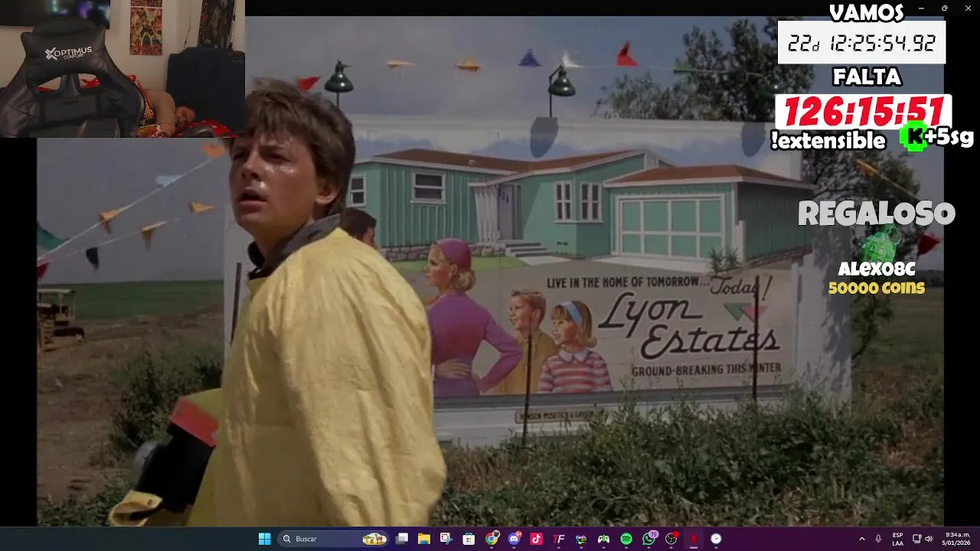
Task: Open the Windows Start menu
Action: tap(264, 539)
